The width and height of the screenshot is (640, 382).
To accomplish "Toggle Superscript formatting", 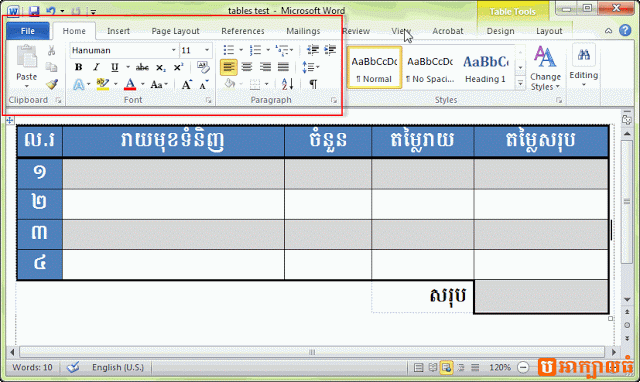I will coord(178,67).
